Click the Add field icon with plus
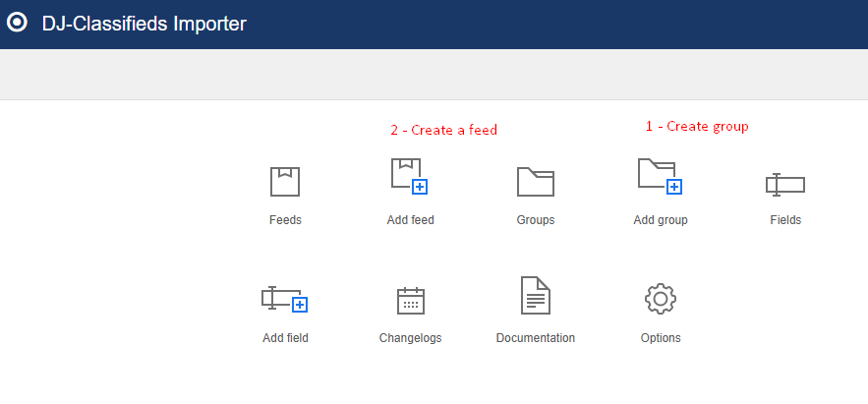 click(x=285, y=298)
